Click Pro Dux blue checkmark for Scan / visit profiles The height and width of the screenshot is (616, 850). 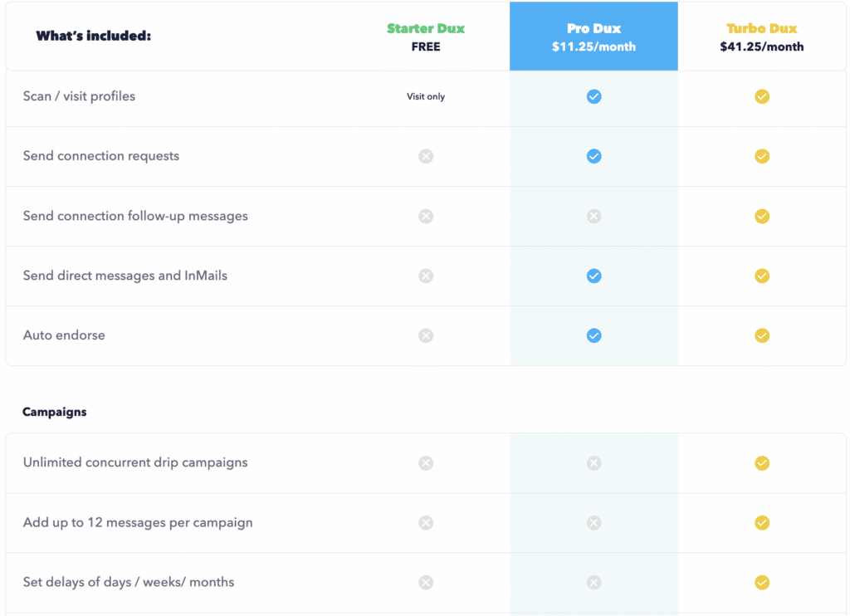[594, 96]
